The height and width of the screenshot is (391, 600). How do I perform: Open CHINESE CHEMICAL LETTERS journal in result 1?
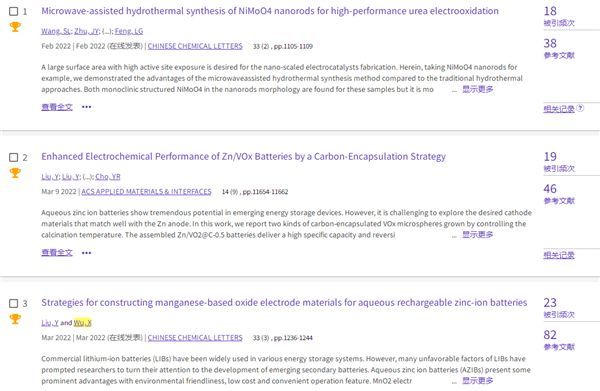pos(195,46)
